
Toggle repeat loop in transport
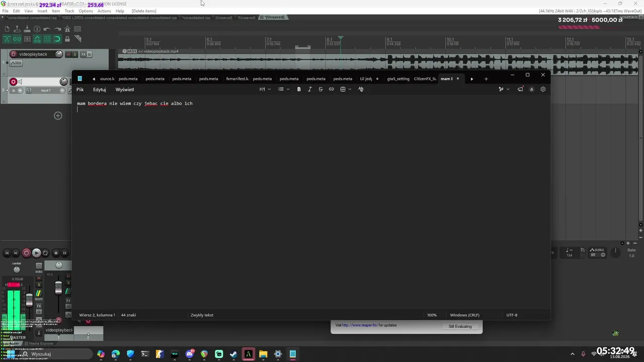(x=45, y=253)
